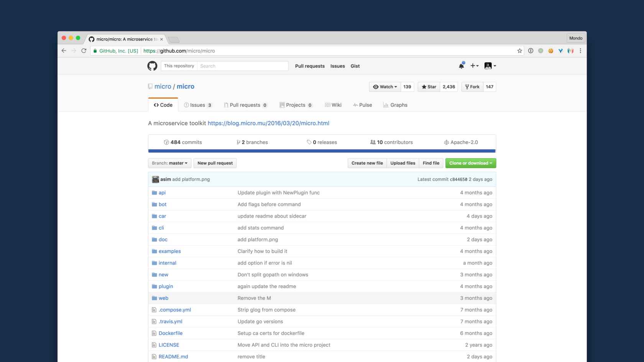Open .travis.yml file
Viewport: 644px width, 362px height.
coord(171,322)
